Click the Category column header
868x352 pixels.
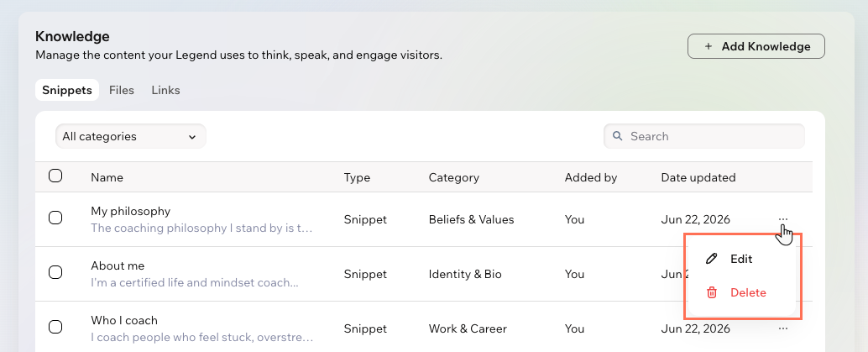pyautogui.click(x=454, y=177)
